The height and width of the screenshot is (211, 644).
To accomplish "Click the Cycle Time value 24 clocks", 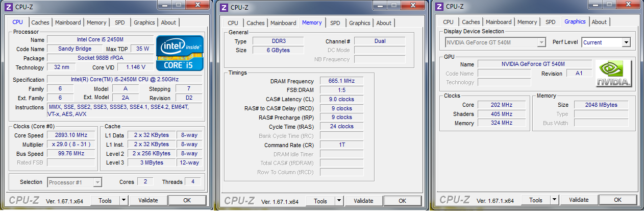I will (342, 126).
